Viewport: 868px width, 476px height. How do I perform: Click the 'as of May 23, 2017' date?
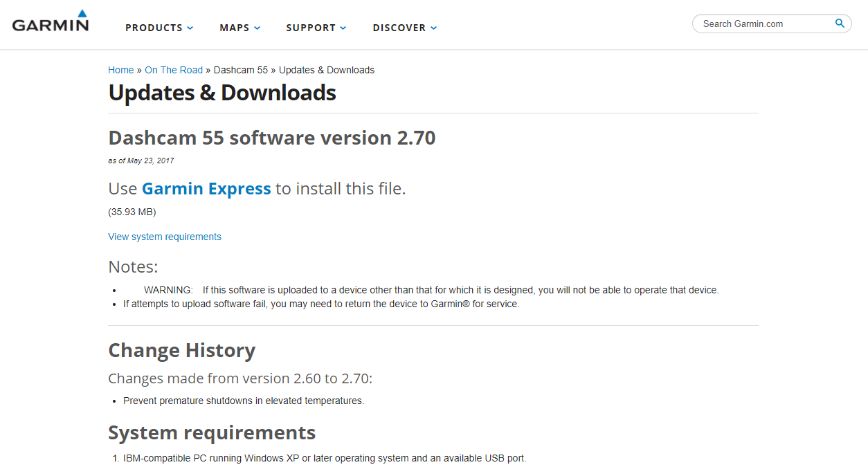pyautogui.click(x=141, y=161)
